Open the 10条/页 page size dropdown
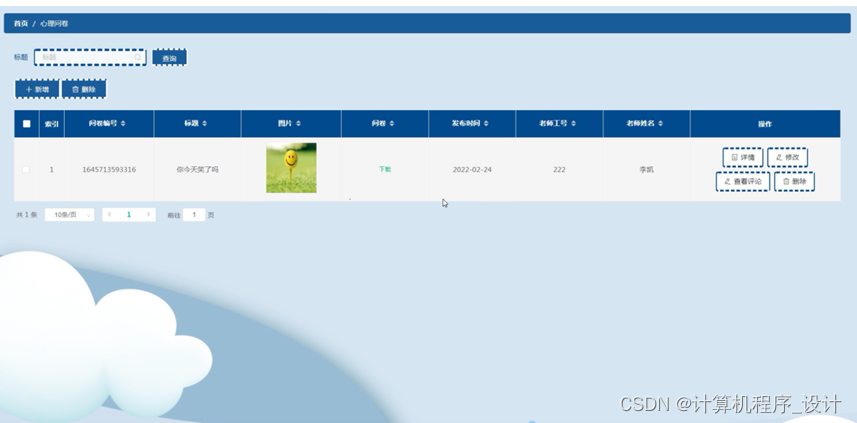This screenshot has width=857, height=423. 69,215
